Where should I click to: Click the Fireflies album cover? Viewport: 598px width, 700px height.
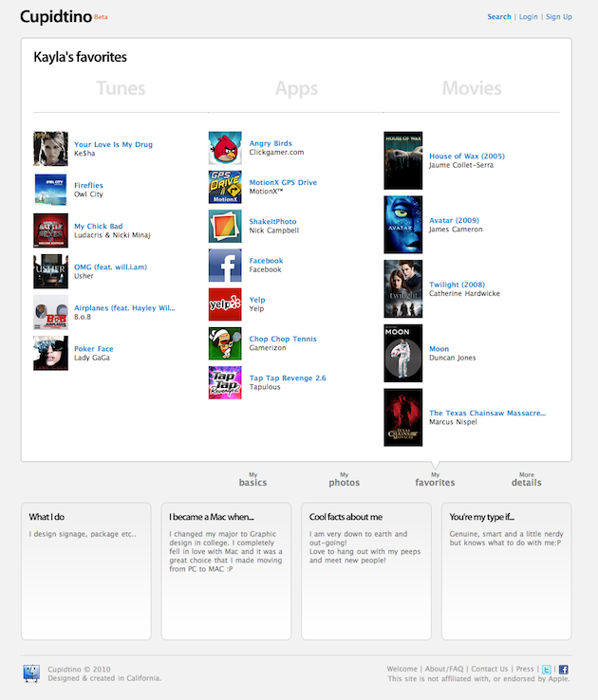pyautogui.click(x=51, y=190)
